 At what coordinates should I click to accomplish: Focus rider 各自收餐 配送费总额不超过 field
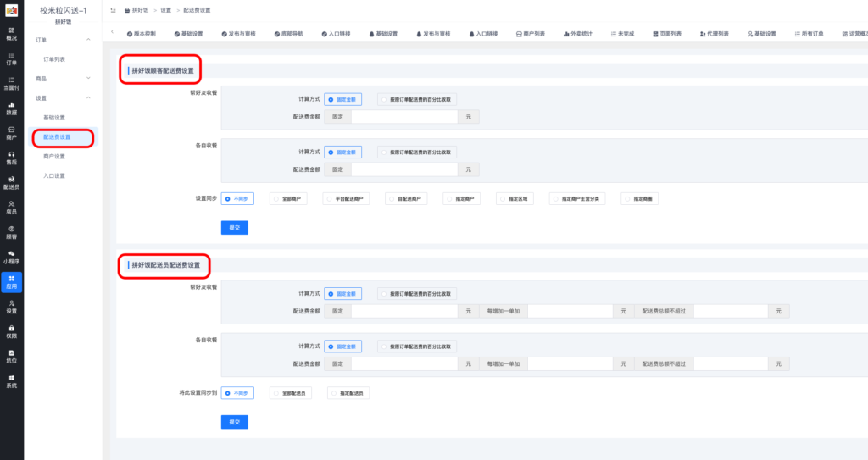pos(731,363)
